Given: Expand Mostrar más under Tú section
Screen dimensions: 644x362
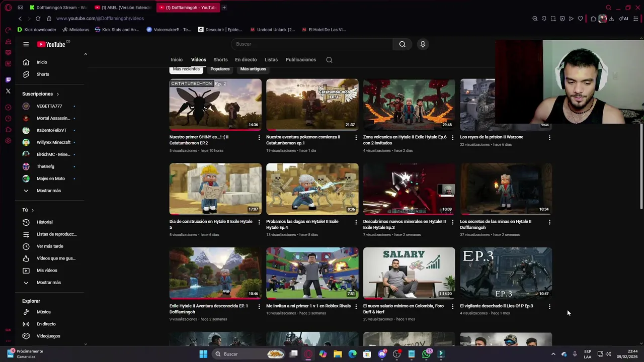Looking at the screenshot, I should tap(50, 283).
